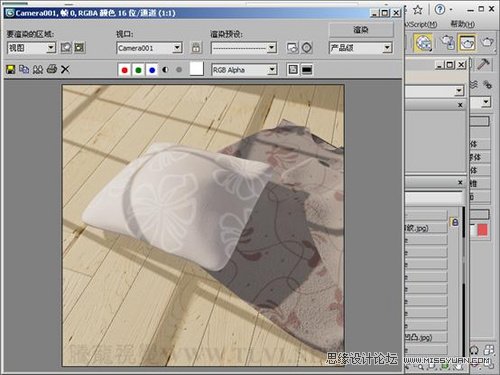The width and height of the screenshot is (500, 375).
Task: Click the gears Systems icon in the command panel
Action: (x=487, y=85)
